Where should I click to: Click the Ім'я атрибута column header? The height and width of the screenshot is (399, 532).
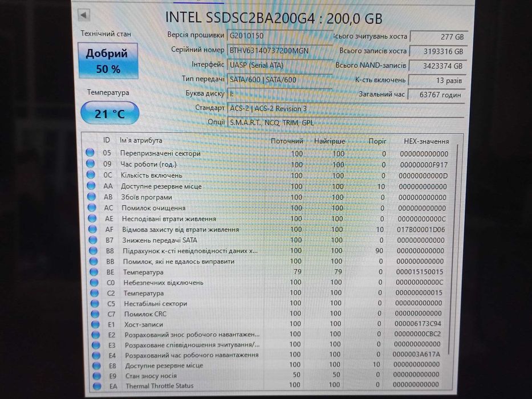(x=141, y=140)
